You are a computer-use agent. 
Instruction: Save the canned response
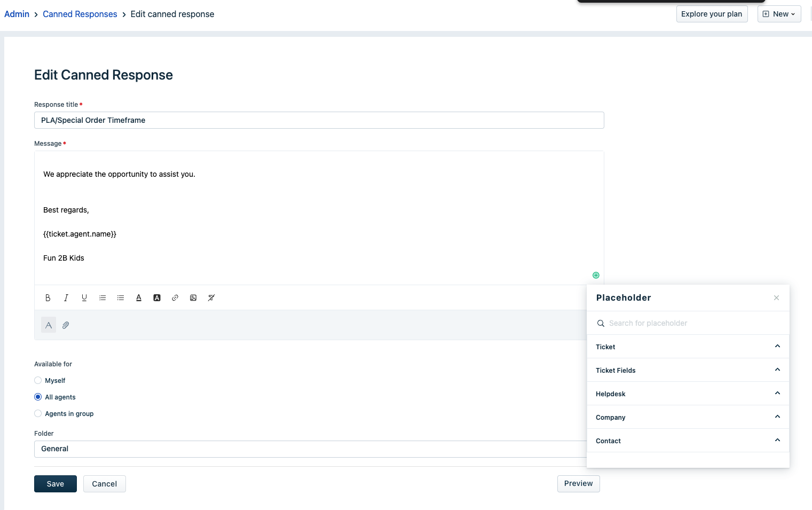56,484
